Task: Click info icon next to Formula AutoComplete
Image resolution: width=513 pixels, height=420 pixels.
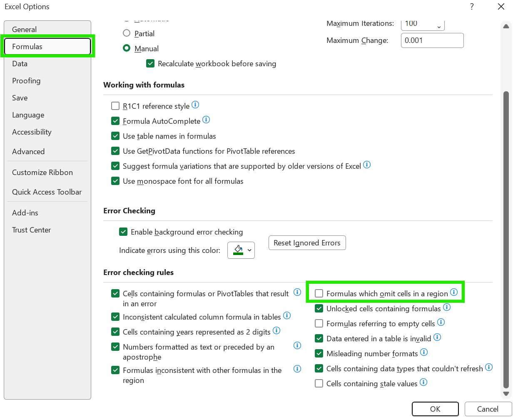Action: click(206, 120)
